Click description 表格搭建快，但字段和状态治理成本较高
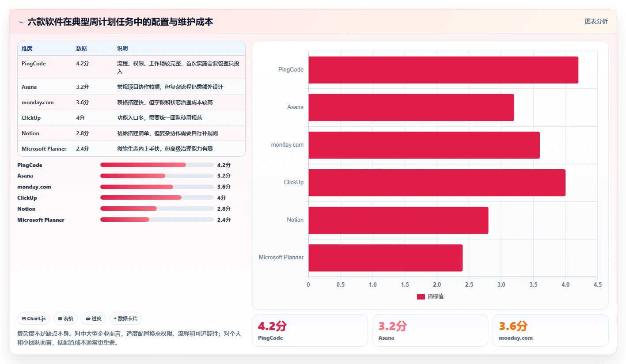 [165, 102]
